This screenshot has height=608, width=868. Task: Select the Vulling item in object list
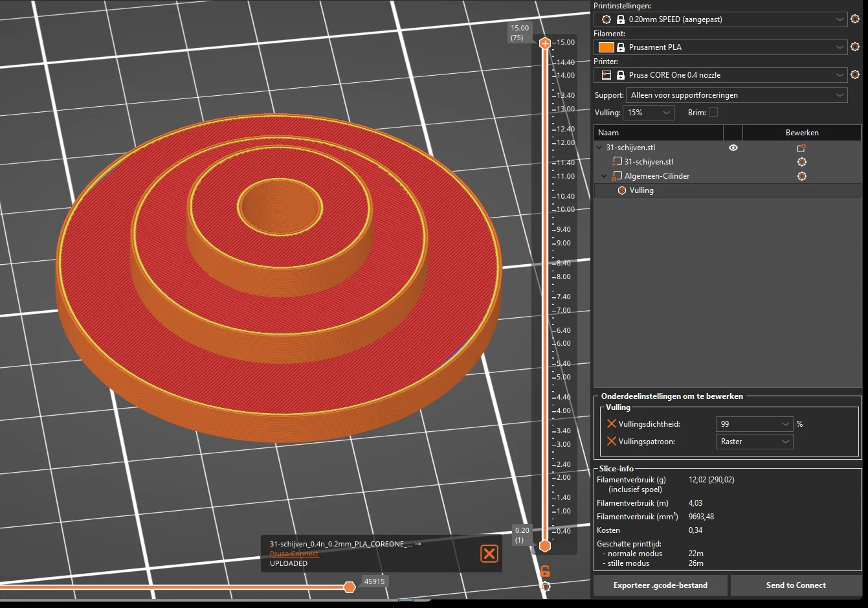coord(641,190)
